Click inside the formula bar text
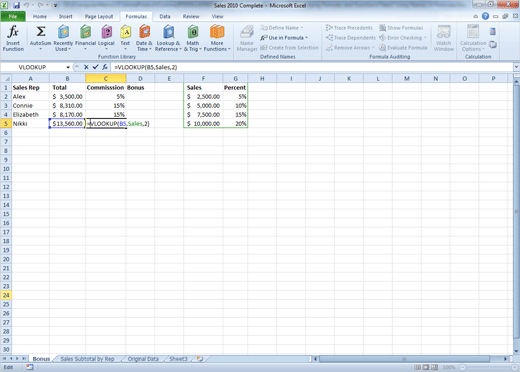Screen dimensions: 520x372 tap(145, 67)
